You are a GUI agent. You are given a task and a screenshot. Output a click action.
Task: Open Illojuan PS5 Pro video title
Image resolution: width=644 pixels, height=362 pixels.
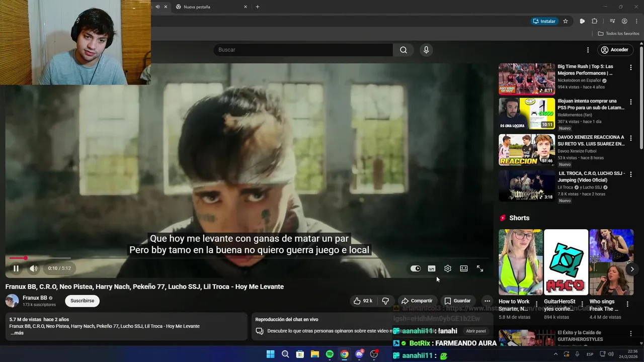pos(591,104)
